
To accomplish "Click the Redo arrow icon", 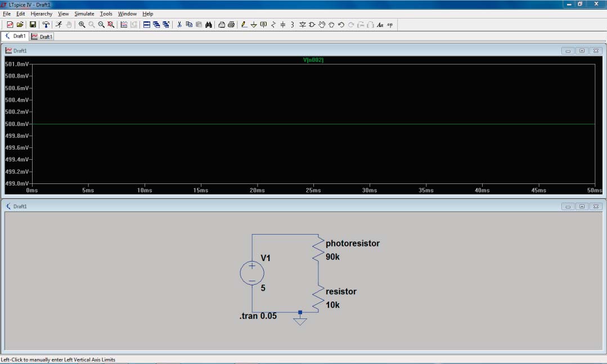I will point(350,25).
